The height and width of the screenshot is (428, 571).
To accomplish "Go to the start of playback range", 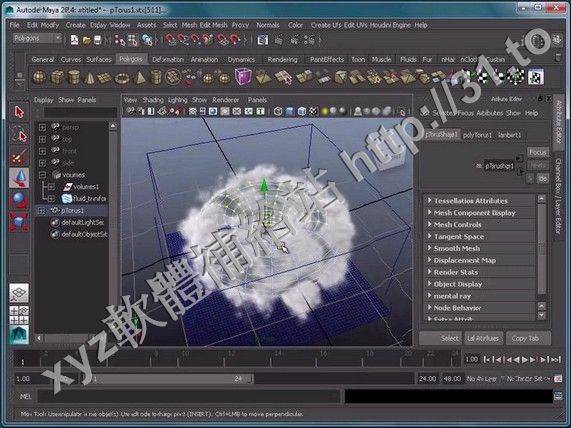I will point(487,360).
